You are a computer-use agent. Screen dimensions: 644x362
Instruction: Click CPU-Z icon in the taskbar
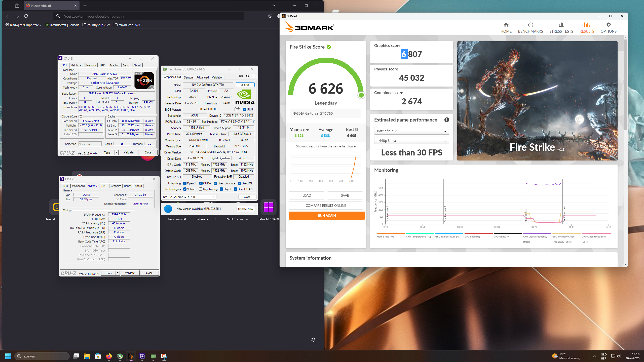(x=142, y=356)
